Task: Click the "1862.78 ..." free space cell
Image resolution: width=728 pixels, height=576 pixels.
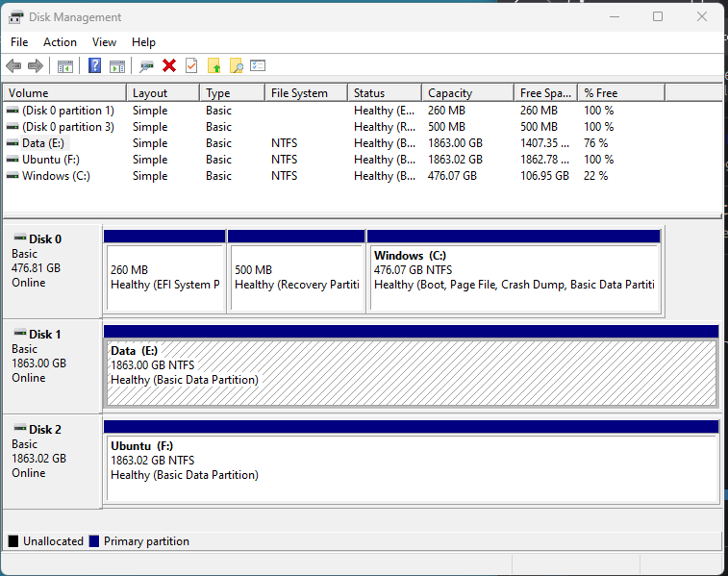Action: click(x=544, y=160)
